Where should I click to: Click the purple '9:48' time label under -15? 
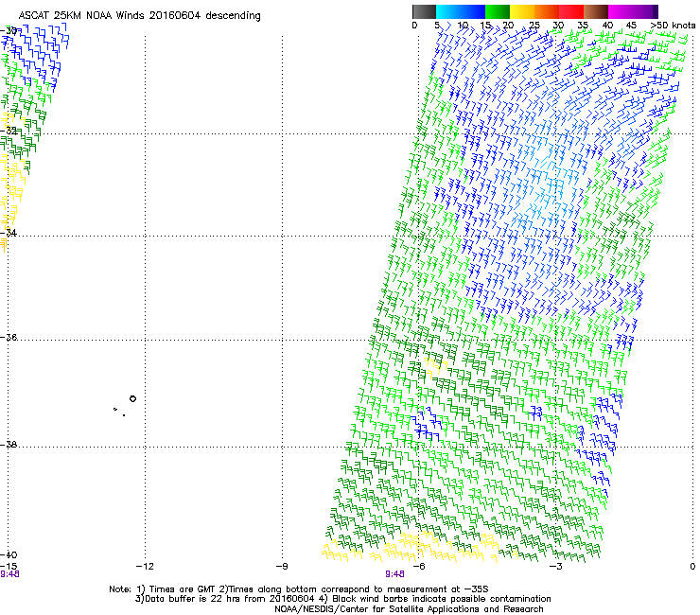click(9, 574)
